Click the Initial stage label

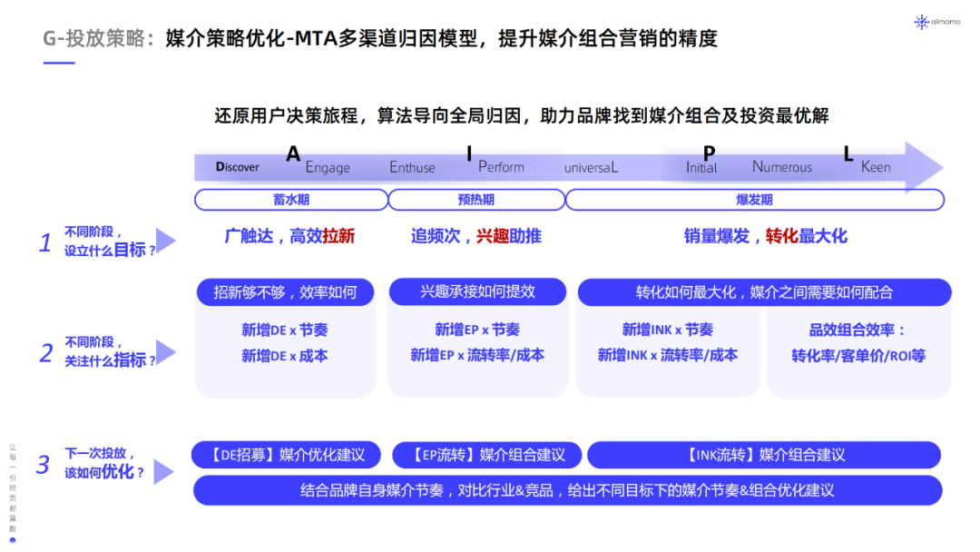click(x=701, y=168)
